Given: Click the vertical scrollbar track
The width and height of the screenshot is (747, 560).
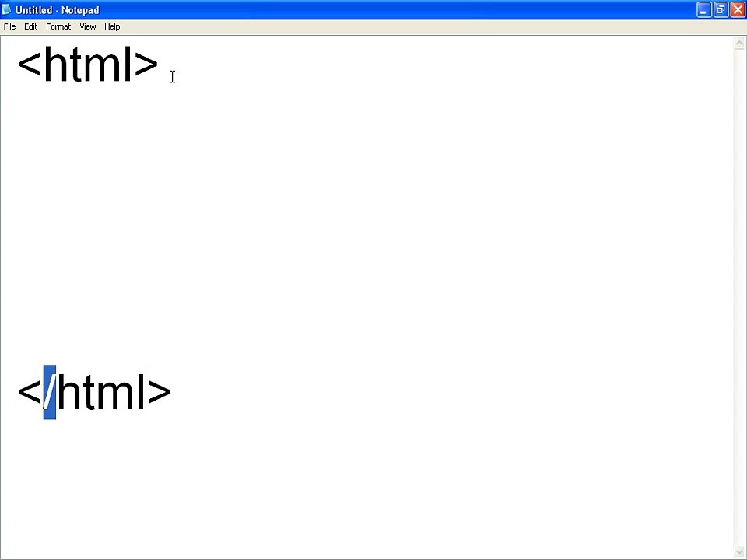Looking at the screenshot, I should (739, 298).
